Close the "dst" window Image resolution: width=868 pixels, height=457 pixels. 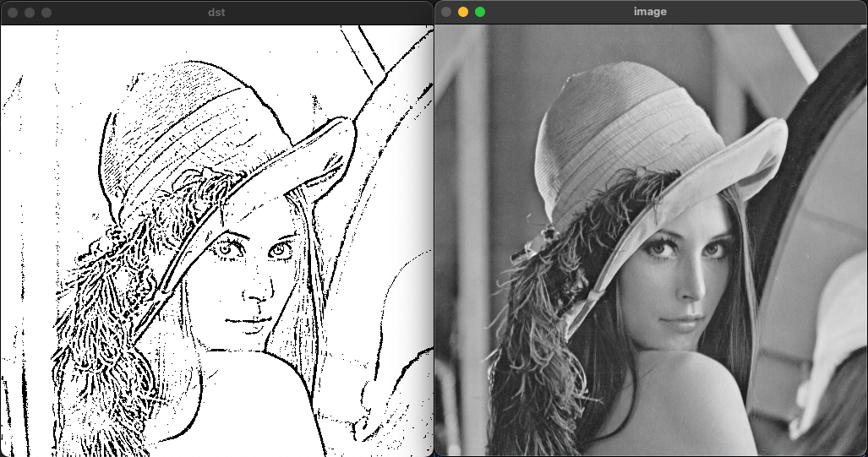tap(13, 13)
